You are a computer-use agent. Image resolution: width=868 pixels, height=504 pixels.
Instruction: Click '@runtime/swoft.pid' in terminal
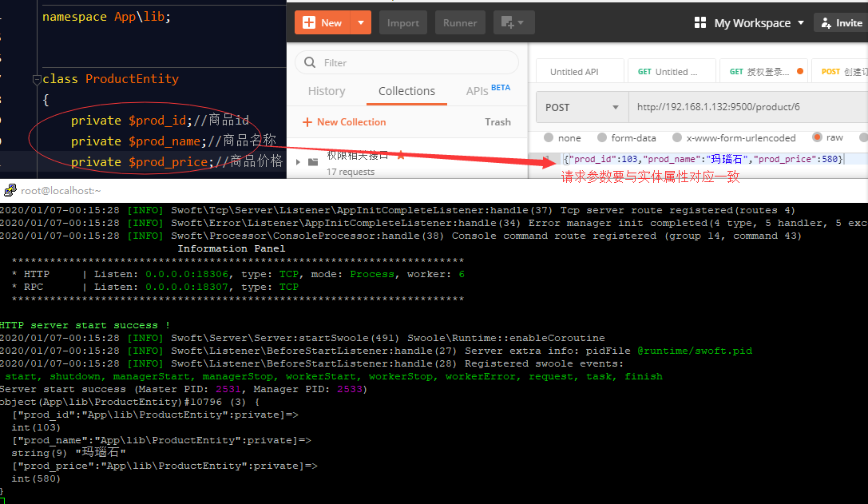click(694, 351)
